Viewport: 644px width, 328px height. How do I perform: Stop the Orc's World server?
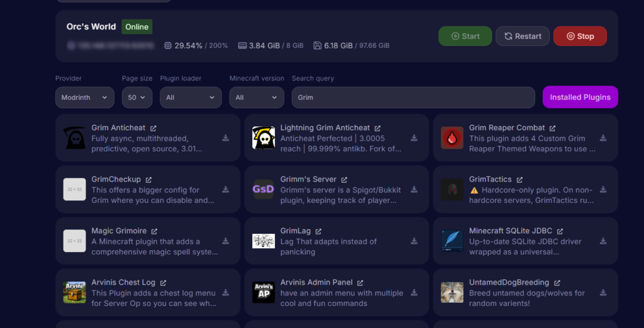(x=580, y=36)
